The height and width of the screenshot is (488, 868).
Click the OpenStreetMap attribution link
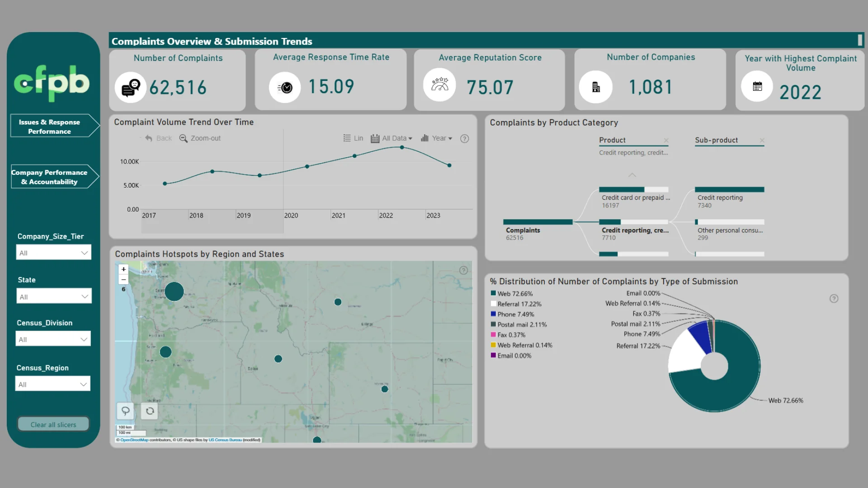[134, 440]
